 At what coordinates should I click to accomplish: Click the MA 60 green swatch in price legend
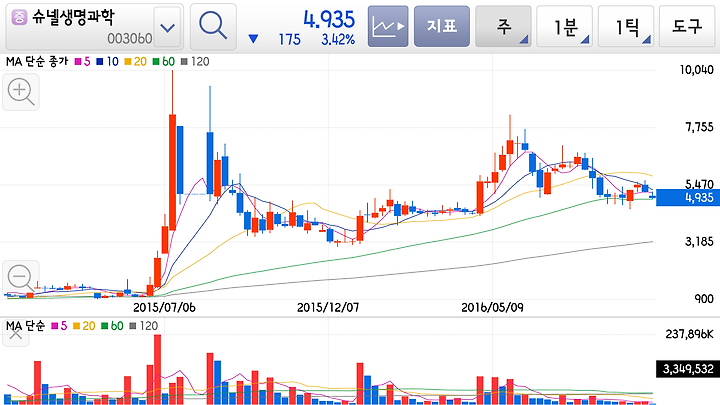click(x=156, y=62)
